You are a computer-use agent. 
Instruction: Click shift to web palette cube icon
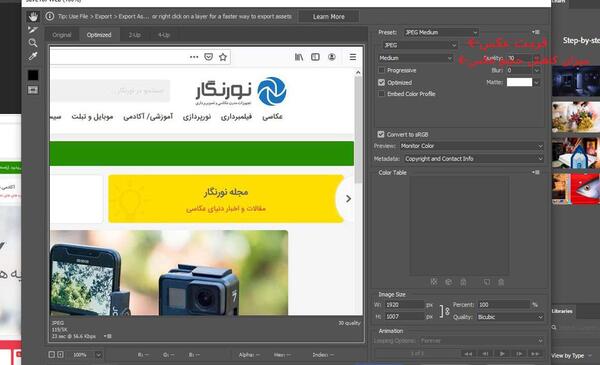[448, 282]
